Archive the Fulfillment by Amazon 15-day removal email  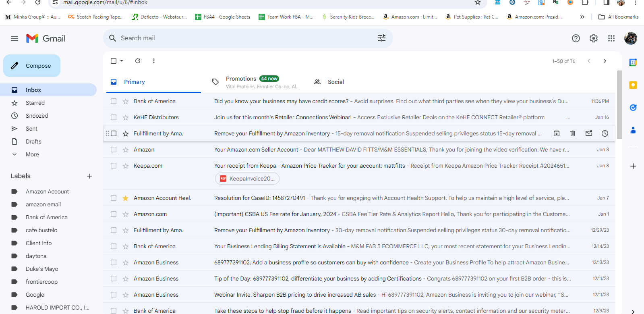[x=557, y=133]
